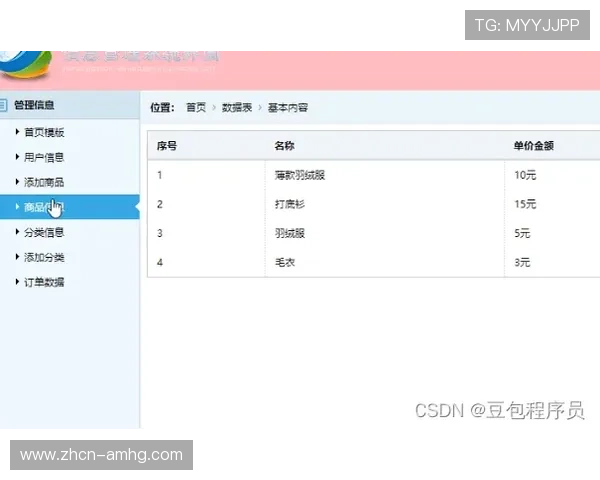The height and width of the screenshot is (480, 600).
Task: Go to 数据表 in breadcrumb
Action: (x=237, y=108)
